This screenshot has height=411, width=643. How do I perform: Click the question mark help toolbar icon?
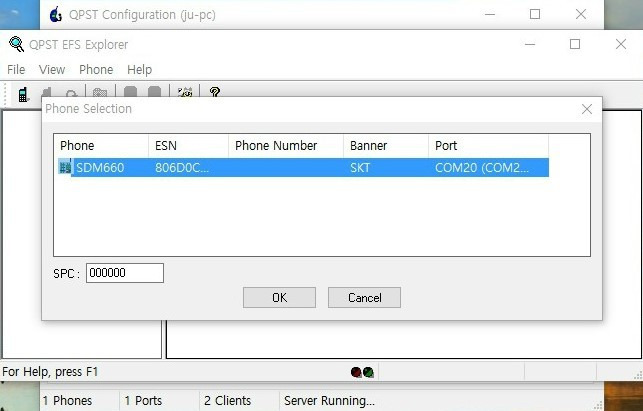pos(214,91)
